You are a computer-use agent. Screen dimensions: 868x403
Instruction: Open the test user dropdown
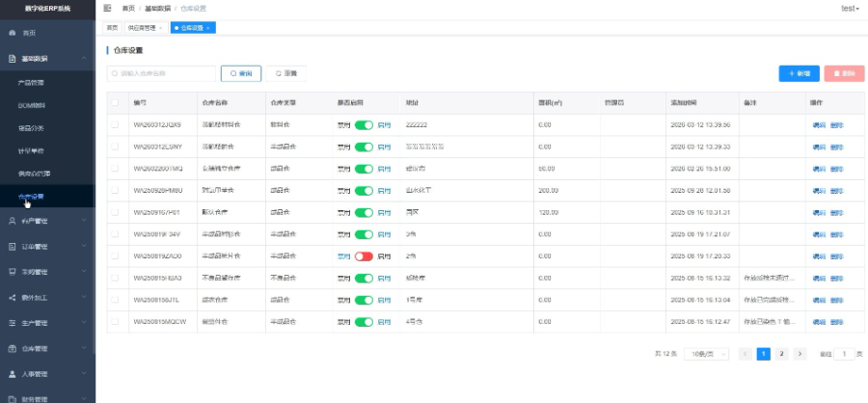point(850,9)
